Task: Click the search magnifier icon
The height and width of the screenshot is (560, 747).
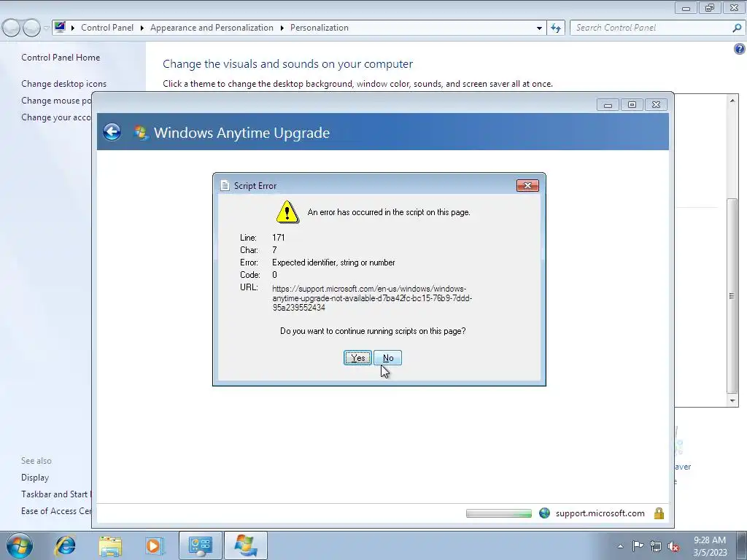Action: coord(737,28)
